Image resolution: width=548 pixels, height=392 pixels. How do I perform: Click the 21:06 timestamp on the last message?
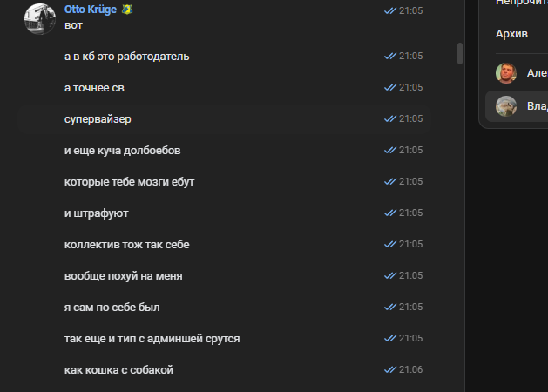(x=410, y=370)
